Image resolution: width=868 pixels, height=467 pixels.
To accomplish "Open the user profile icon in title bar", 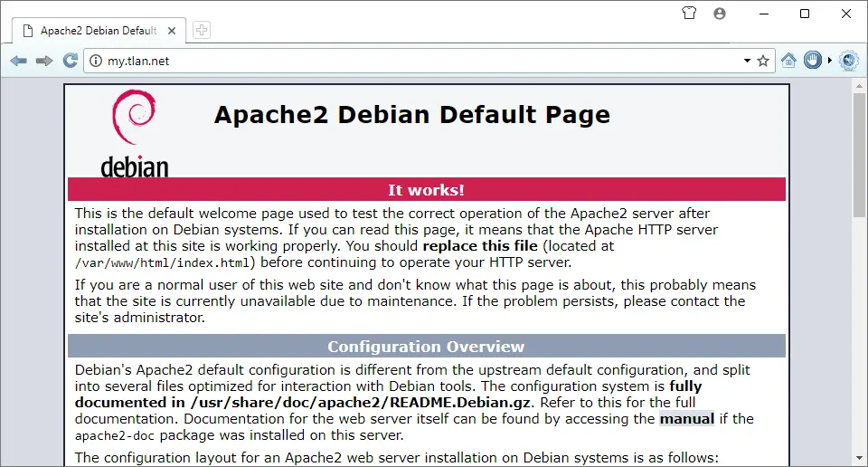I will pyautogui.click(x=720, y=14).
